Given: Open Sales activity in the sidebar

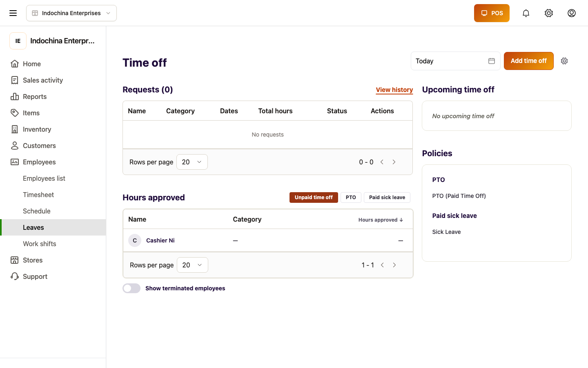Looking at the screenshot, I should [53, 80].
